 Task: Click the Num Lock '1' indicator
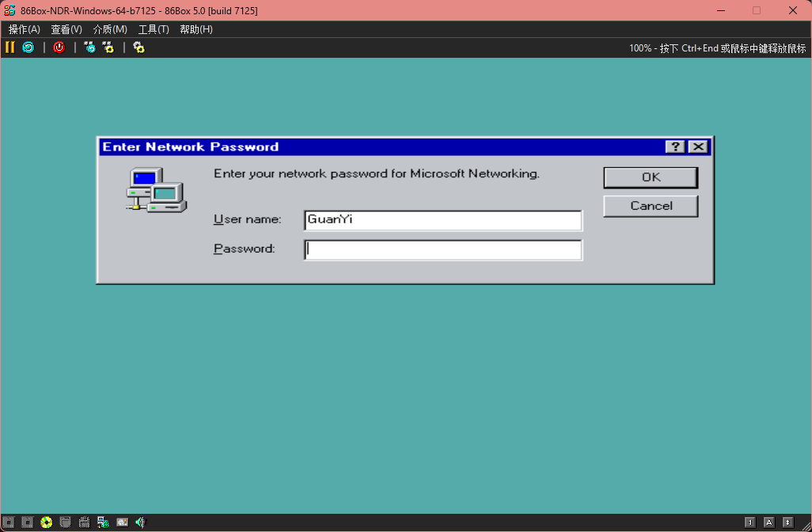749,522
